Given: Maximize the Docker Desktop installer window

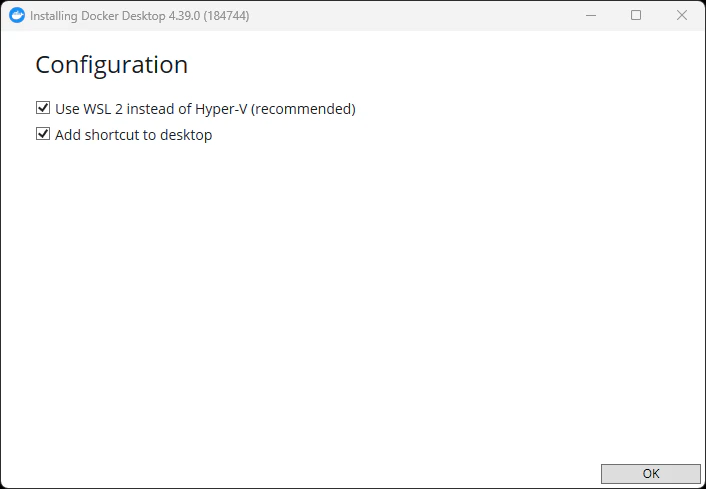Looking at the screenshot, I should [636, 15].
